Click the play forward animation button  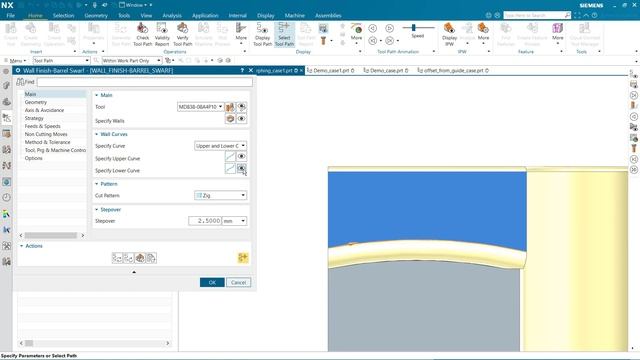click(x=389, y=29)
